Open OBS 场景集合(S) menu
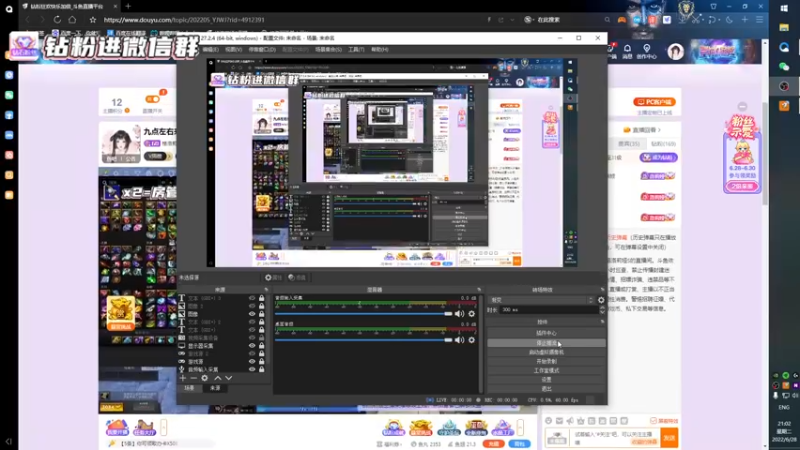This screenshot has width=800, height=450. tap(328, 49)
